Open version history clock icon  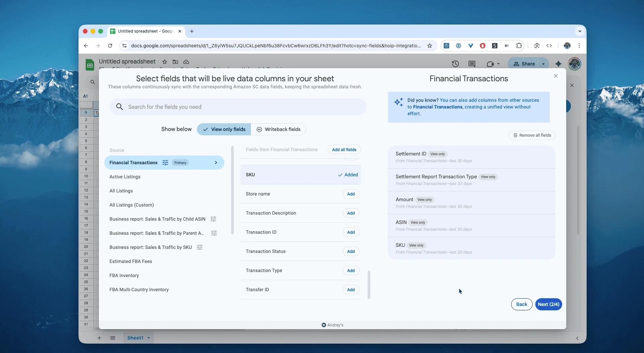click(x=455, y=64)
